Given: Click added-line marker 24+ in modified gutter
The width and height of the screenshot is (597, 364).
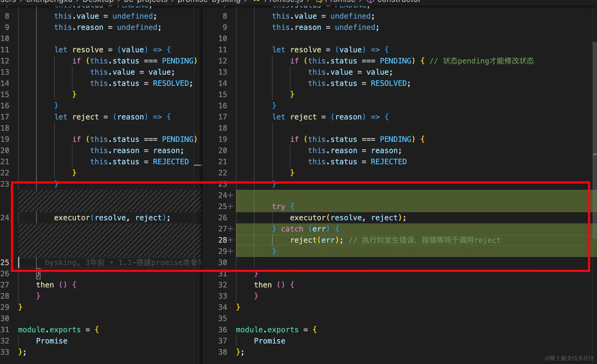Looking at the screenshot, I should pyautogui.click(x=225, y=195).
